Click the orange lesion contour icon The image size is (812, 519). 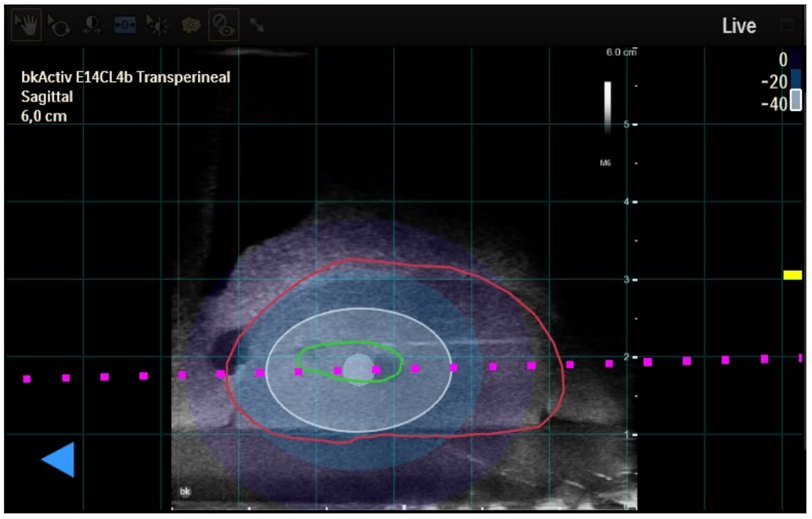(191, 25)
